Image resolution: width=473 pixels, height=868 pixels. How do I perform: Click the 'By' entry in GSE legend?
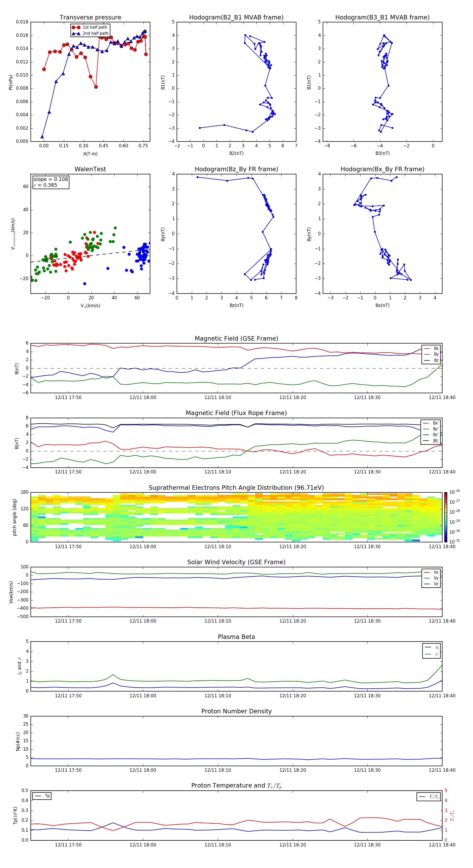(x=432, y=354)
